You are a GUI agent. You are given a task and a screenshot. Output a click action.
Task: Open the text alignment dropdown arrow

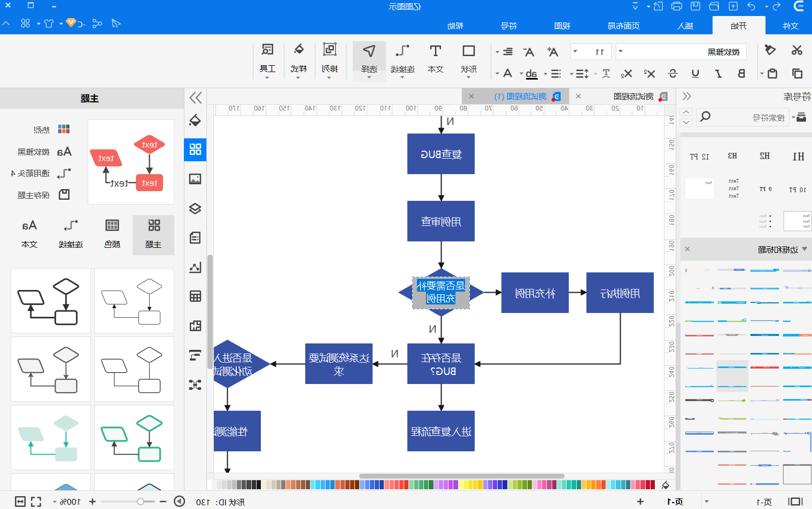point(497,52)
